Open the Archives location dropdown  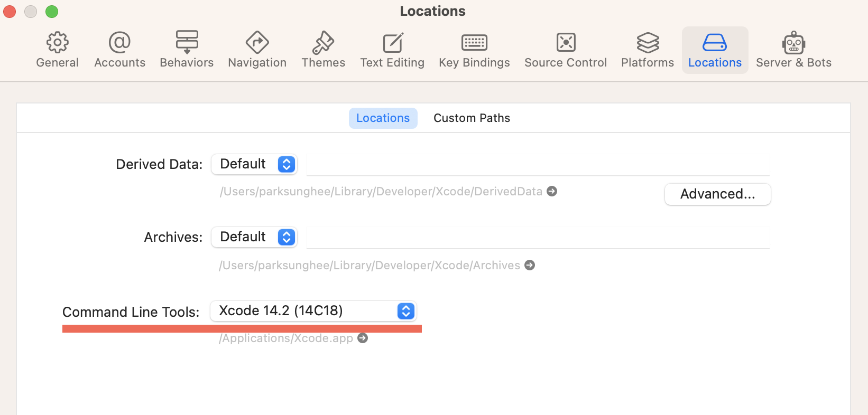254,237
